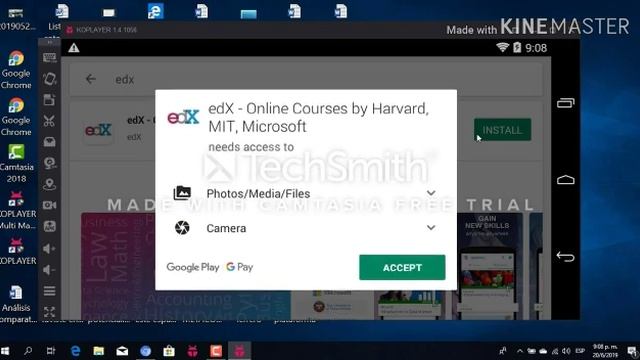
Task: Click the edx search text field
Action: (306, 79)
